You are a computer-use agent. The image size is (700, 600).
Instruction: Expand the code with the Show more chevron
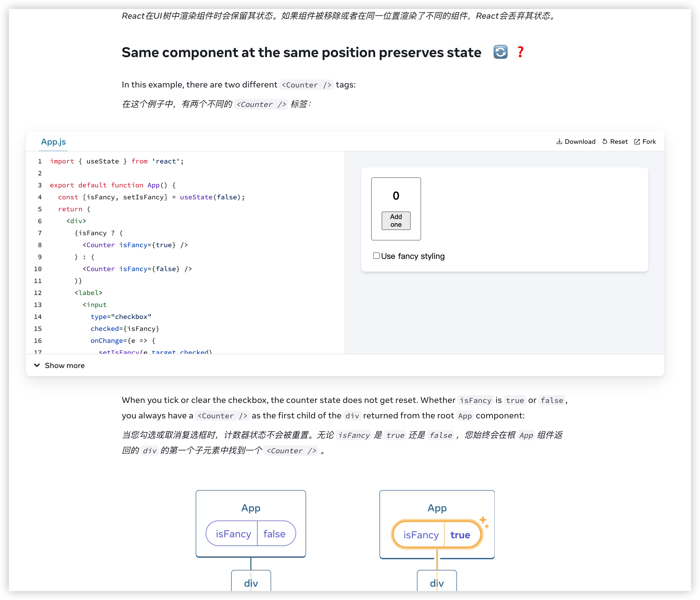pos(37,365)
